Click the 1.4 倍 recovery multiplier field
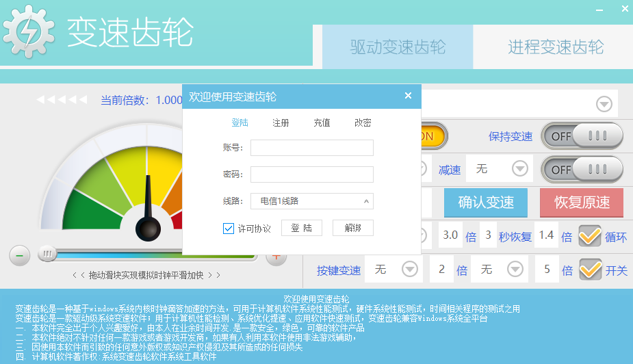The width and height of the screenshot is (633, 364). point(546,235)
